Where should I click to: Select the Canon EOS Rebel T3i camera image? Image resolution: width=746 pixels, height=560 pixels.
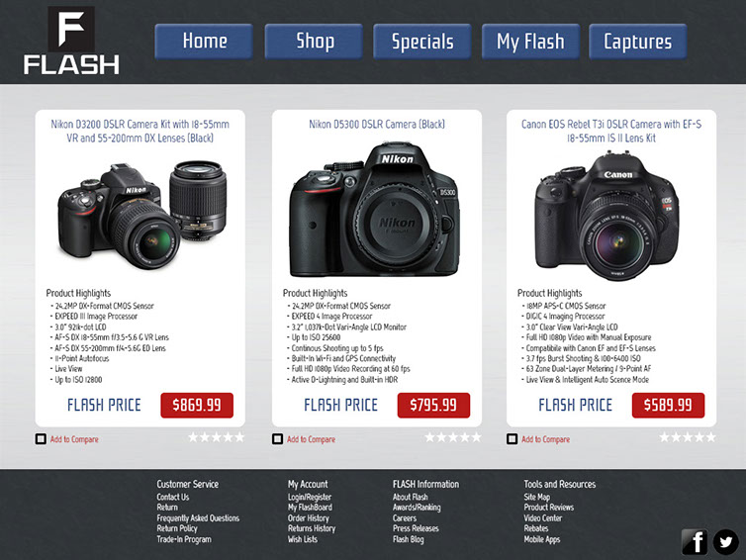(607, 216)
